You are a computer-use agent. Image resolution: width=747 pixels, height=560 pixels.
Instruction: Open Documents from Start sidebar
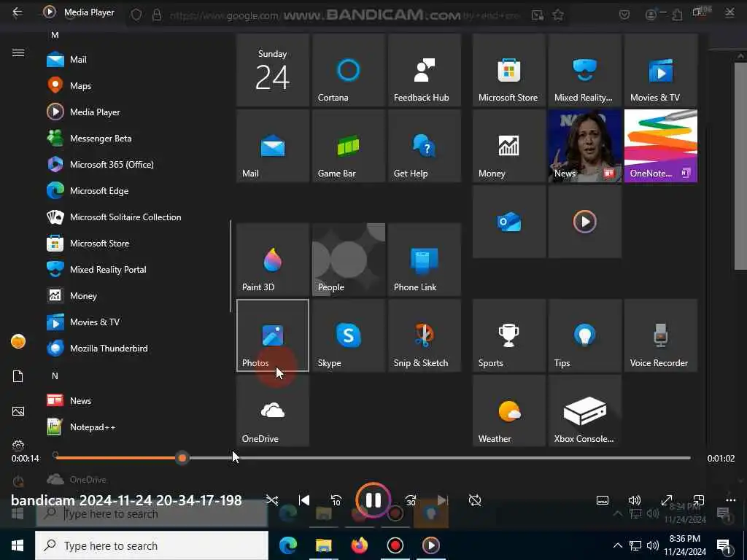coord(18,376)
